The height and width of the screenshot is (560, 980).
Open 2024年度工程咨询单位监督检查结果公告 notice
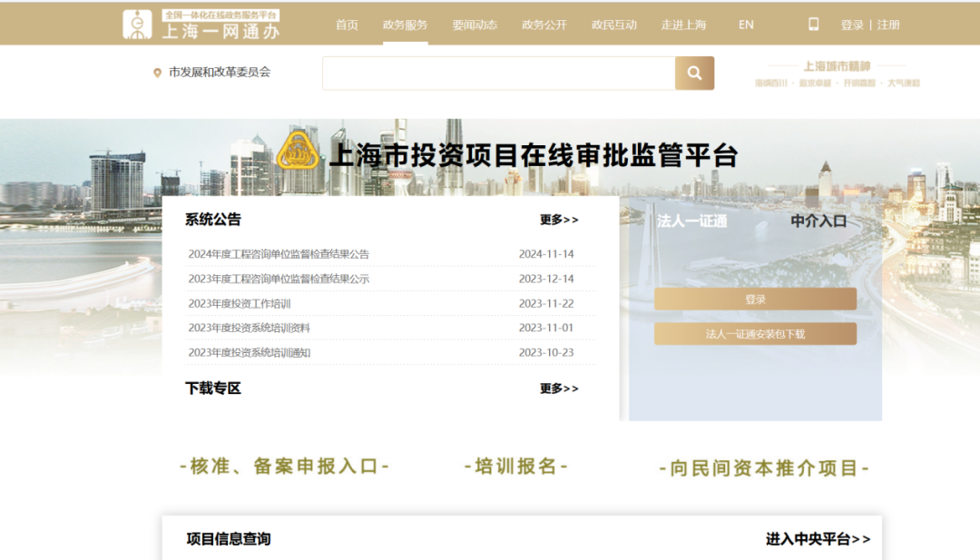point(279,254)
